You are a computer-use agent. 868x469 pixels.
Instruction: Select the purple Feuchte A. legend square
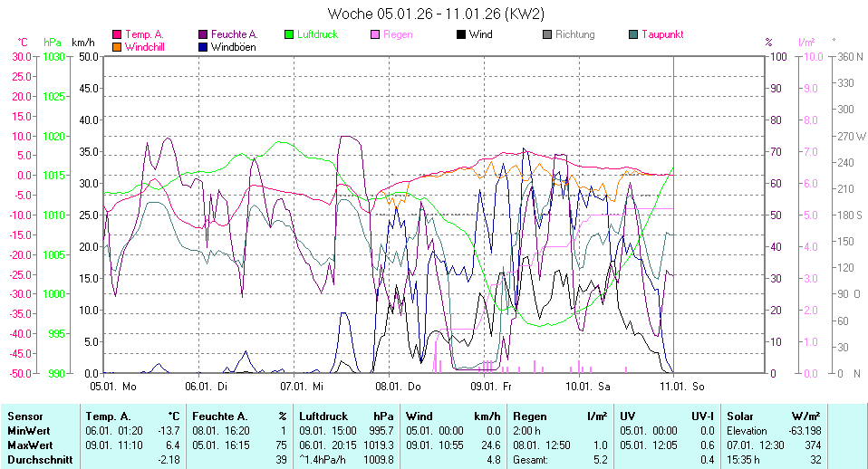[x=203, y=35]
